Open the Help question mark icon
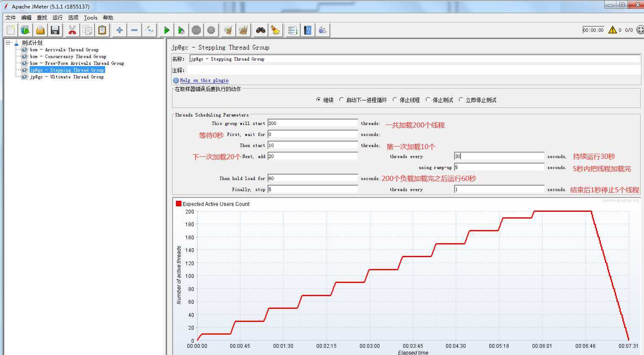The width and height of the screenshot is (644, 355). pos(308,30)
